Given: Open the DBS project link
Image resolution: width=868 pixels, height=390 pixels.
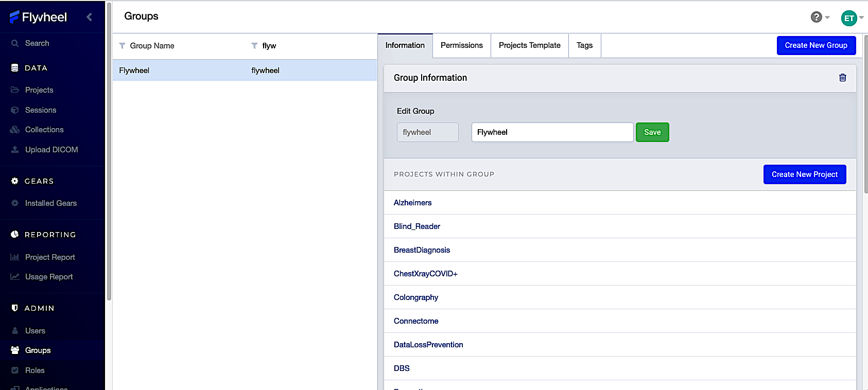Looking at the screenshot, I should pyautogui.click(x=402, y=368).
